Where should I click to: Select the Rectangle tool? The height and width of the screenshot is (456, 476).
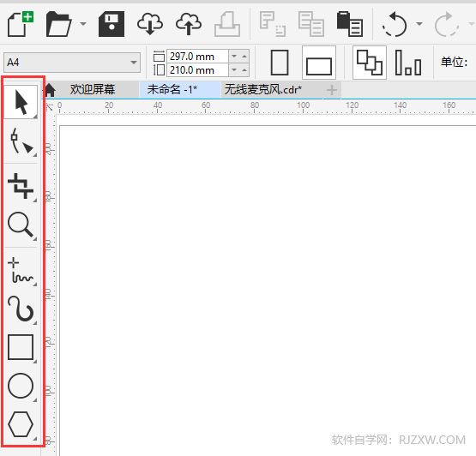[21, 347]
